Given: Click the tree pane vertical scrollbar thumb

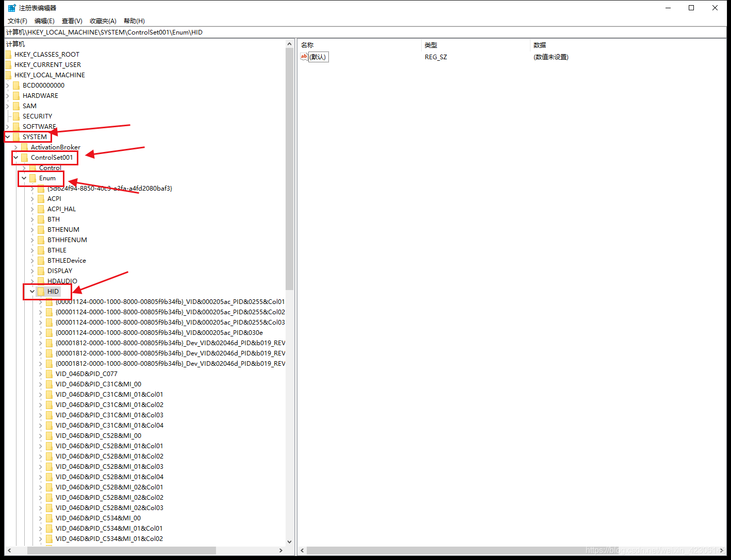Looking at the screenshot, I should pyautogui.click(x=289, y=168).
